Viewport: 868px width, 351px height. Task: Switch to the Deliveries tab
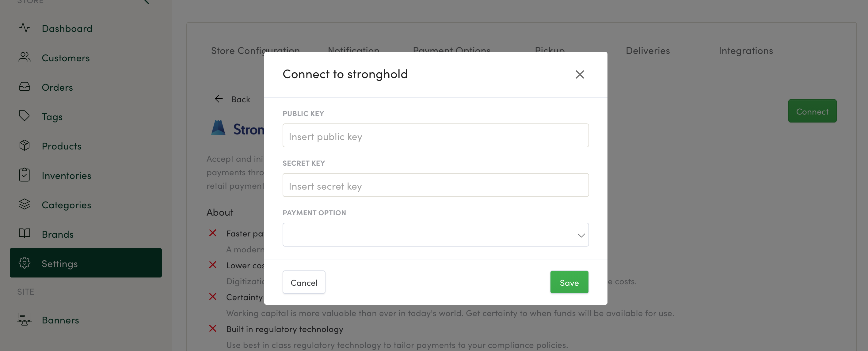(648, 51)
